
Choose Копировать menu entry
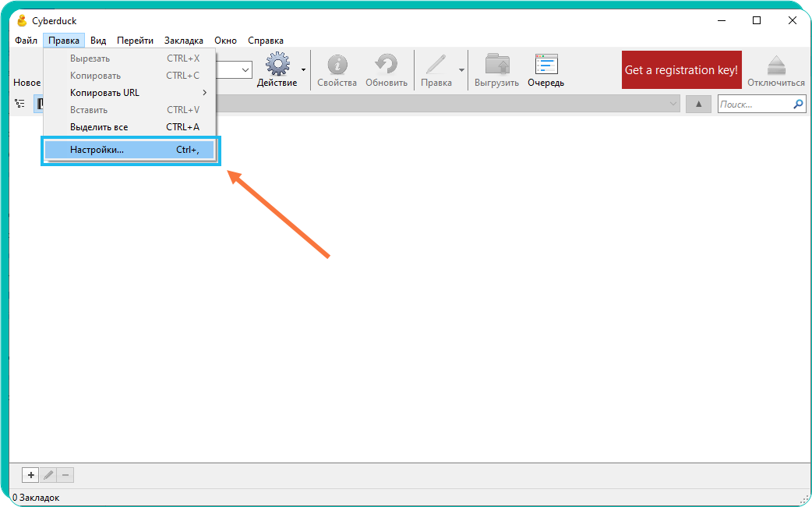coord(129,76)
